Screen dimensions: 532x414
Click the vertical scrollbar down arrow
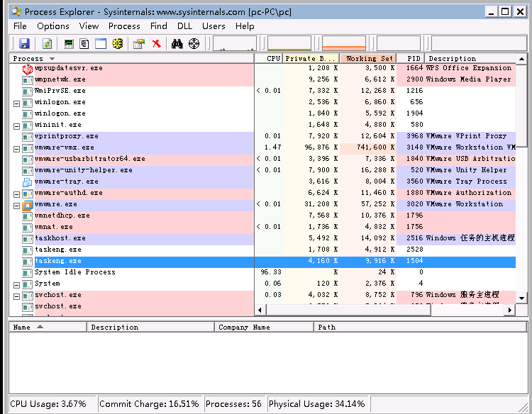pos(521,298)
